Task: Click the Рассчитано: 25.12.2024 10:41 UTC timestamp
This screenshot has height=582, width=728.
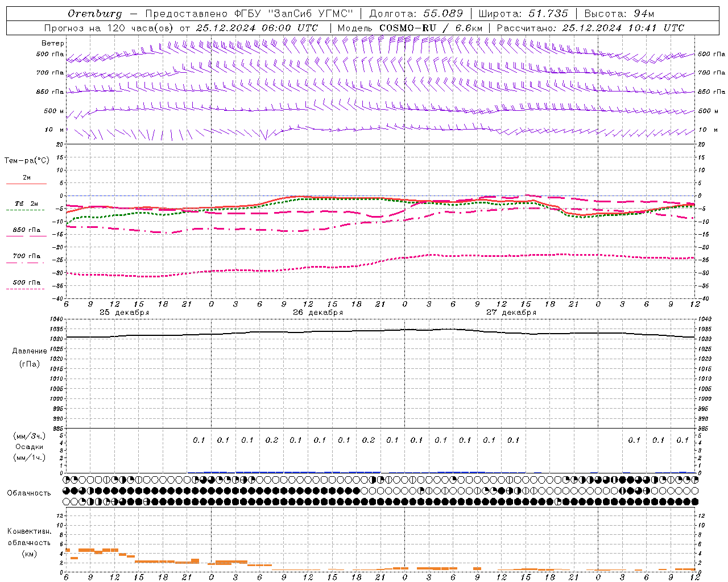Action: click(x=590, y=28)
